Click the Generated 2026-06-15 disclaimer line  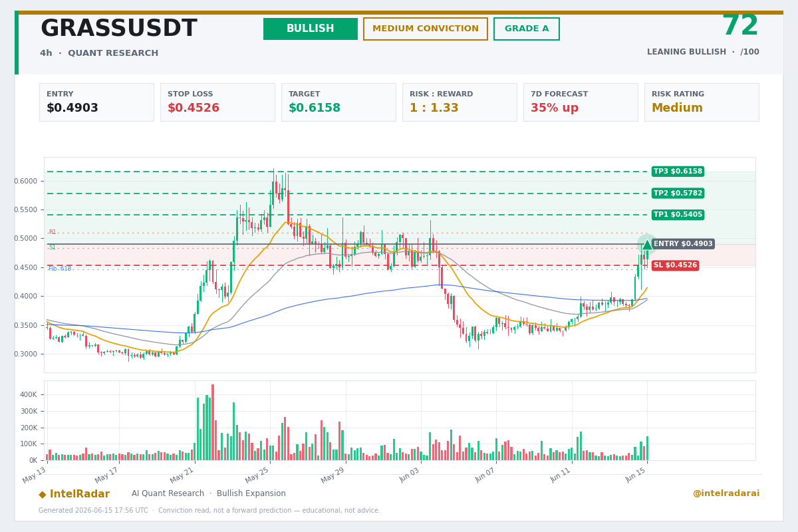click(209, 511)
